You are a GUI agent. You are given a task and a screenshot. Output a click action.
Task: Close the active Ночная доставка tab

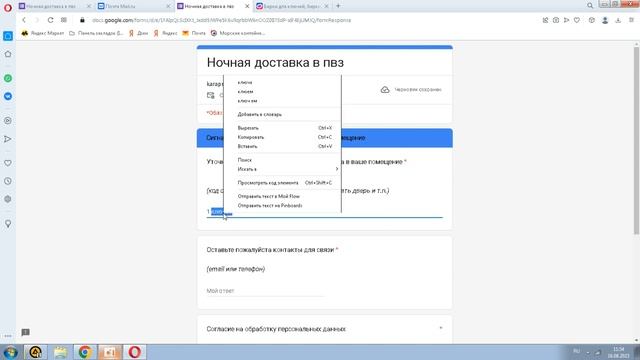[247, 6]
